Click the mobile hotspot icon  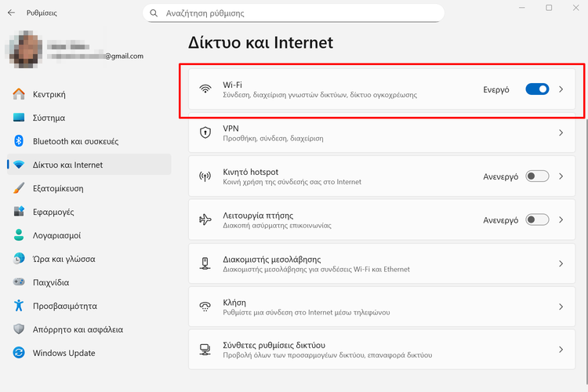click(x=205, y=176)
